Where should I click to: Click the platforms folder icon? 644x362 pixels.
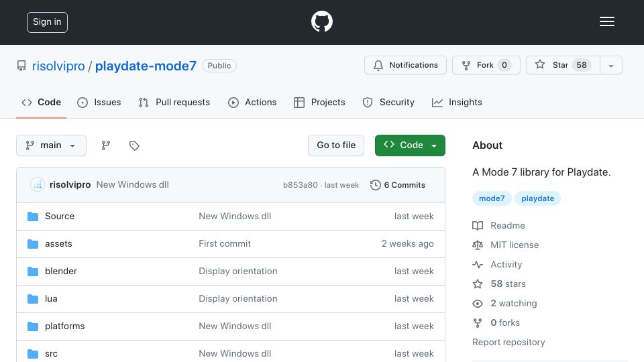point(33,326)
